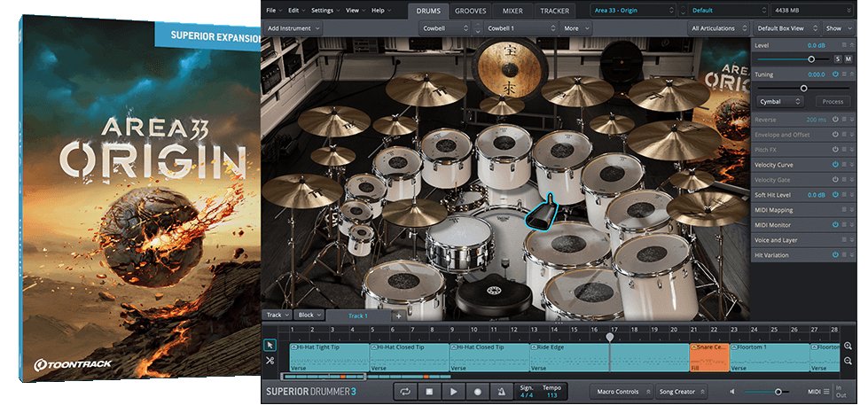
Task: Switch to the GROOVES tab
Action: (471, 11)
